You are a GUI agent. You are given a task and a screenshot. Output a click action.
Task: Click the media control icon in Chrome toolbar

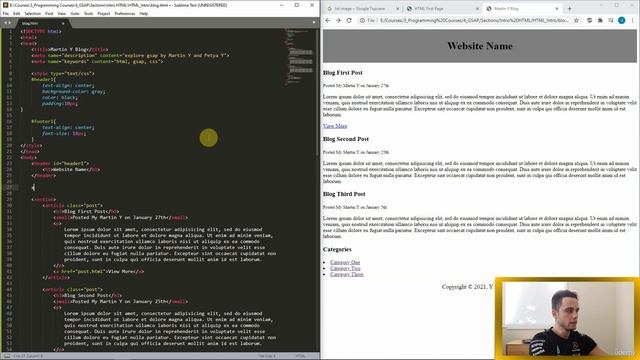[611, 20]
